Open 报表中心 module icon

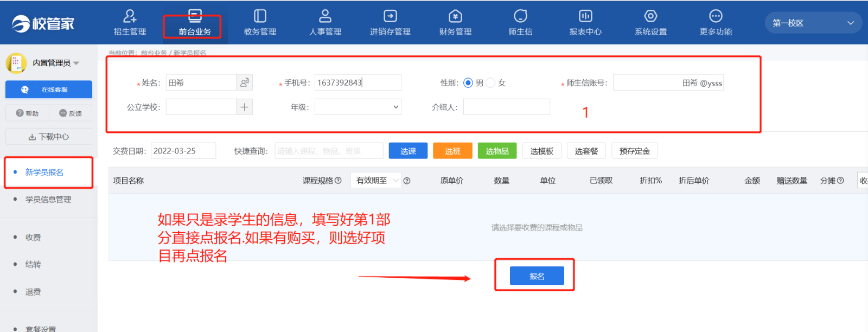[x=585, y=16]
